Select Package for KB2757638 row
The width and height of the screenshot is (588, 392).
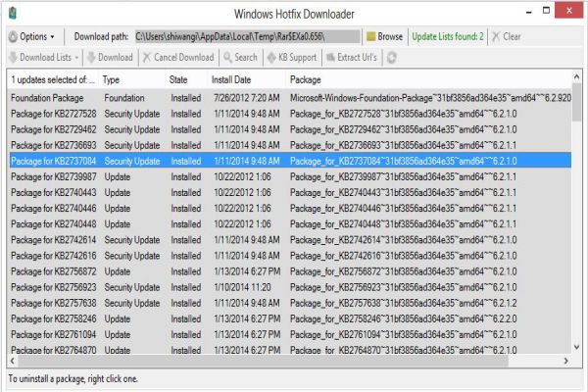(289, 303)
